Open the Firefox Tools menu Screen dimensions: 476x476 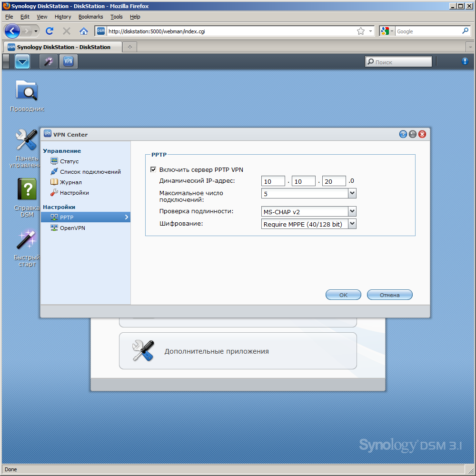pos(117,17)
